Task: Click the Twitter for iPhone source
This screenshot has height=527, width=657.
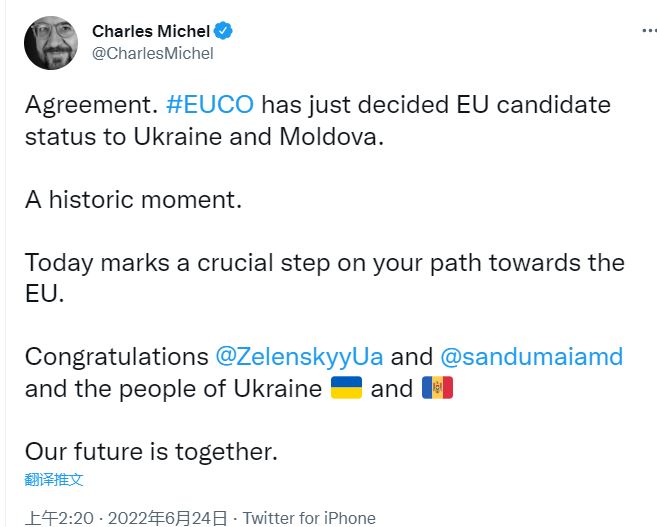Action: coord(309,518)
